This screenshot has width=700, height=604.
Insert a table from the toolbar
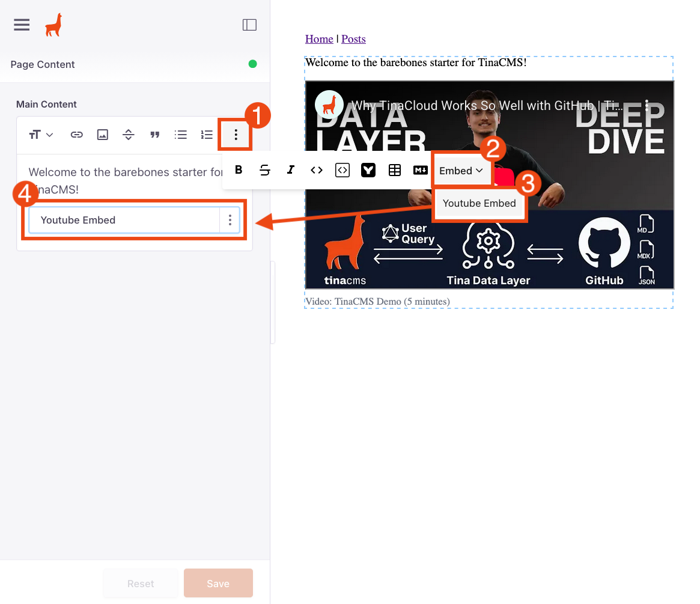pyautogui.click(x=394, y=170)
